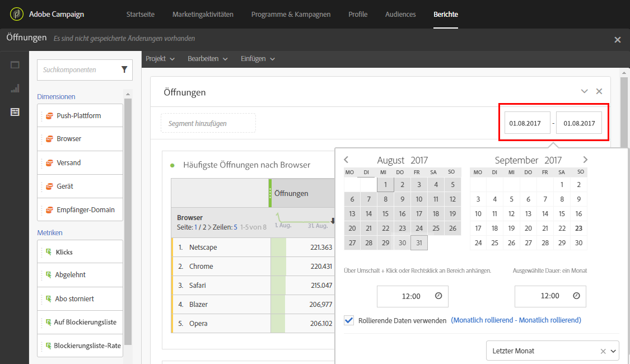This screenshot has height=364, width=630.
Task: Open the Marketingaktivitäten tab
Action: [203, 14]
